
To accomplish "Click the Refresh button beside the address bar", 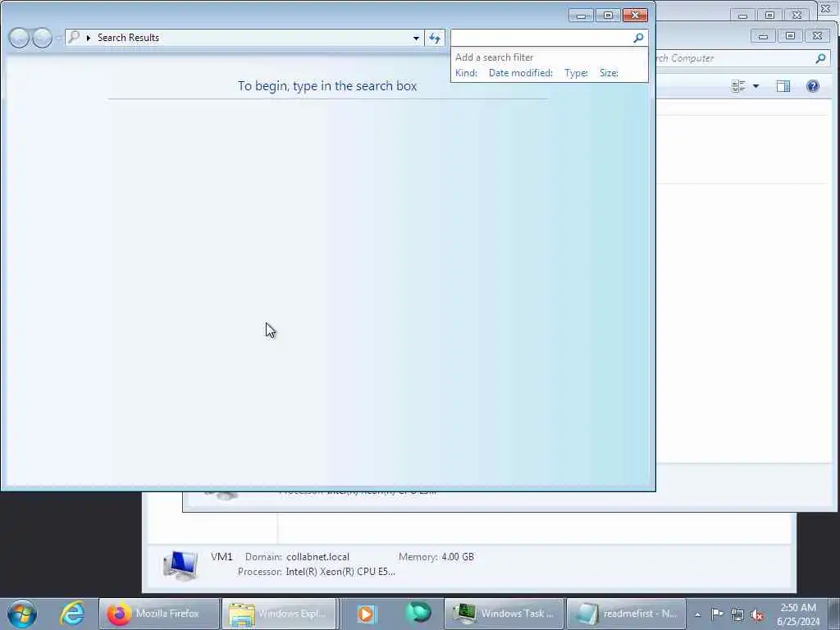I will (435, 38).
